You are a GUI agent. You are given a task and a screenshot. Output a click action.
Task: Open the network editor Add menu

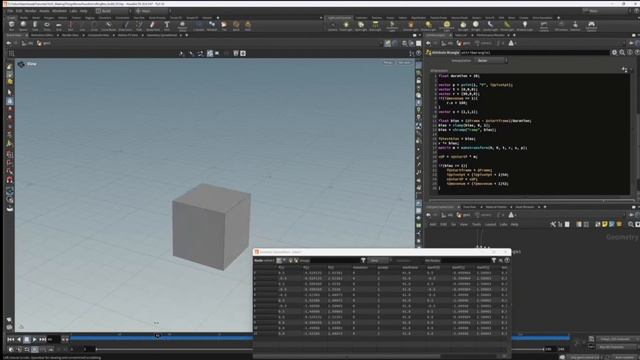433,224
